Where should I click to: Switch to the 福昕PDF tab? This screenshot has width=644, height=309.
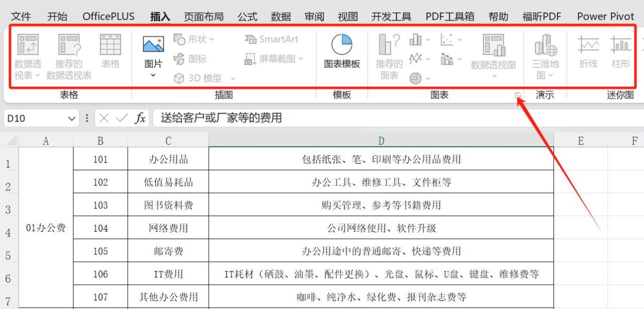542,16
